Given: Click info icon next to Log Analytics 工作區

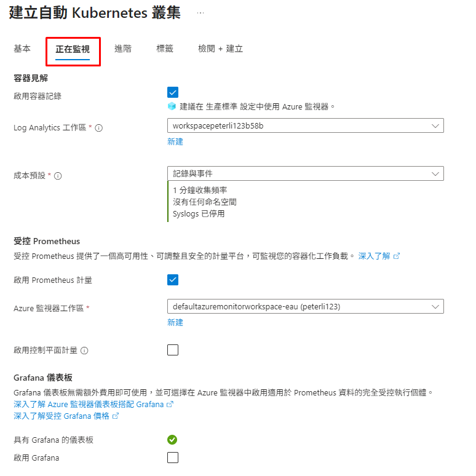Looking at the screenshot, I should [98, 128].
